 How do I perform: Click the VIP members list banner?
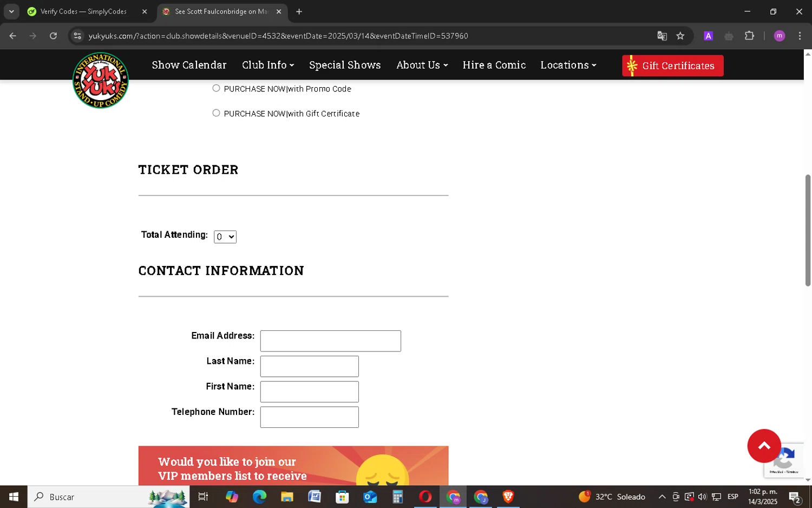[293, 466]
